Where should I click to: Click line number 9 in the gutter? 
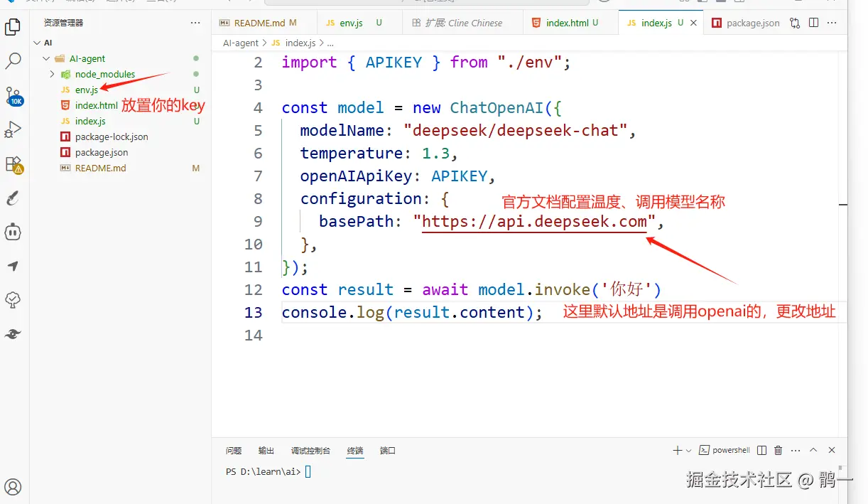(258, 221)
